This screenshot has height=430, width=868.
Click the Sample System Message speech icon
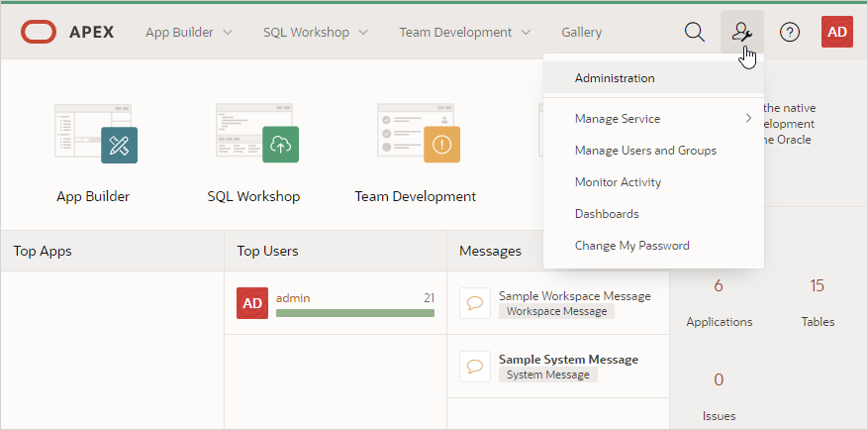tap(475, 367)
